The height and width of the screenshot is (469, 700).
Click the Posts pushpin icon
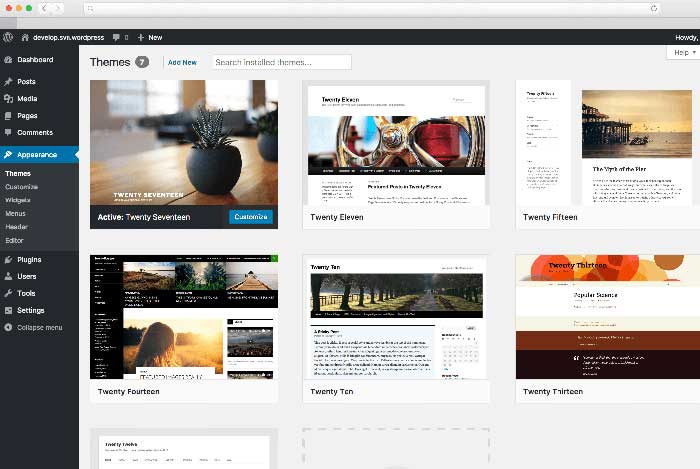pos(8,82)
